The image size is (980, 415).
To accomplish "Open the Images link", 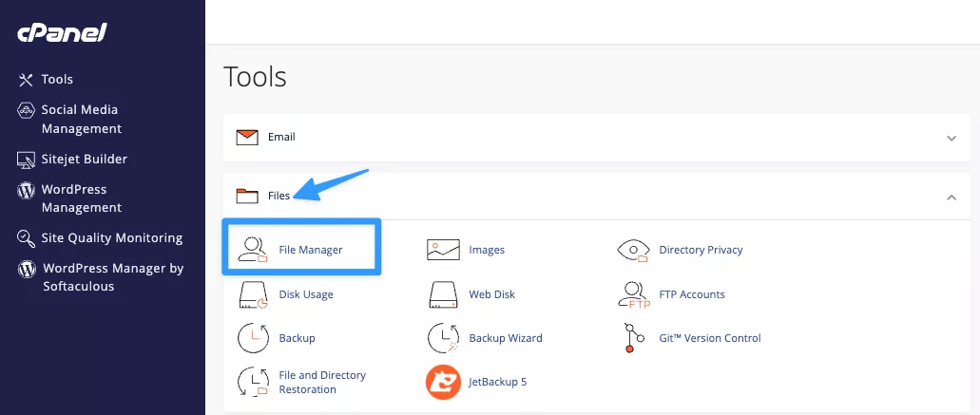I will click(x=487, y=250).
